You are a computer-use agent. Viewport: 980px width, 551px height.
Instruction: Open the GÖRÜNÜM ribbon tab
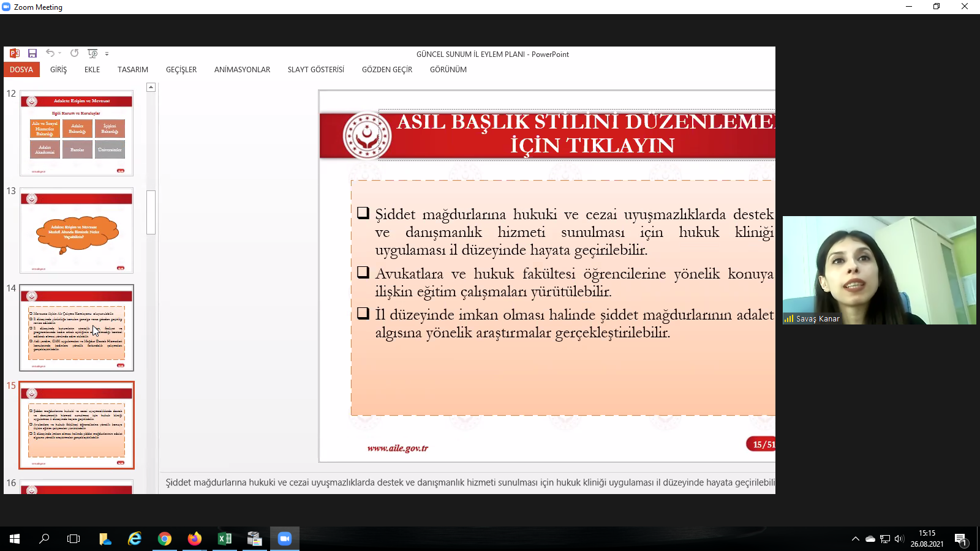448,70
